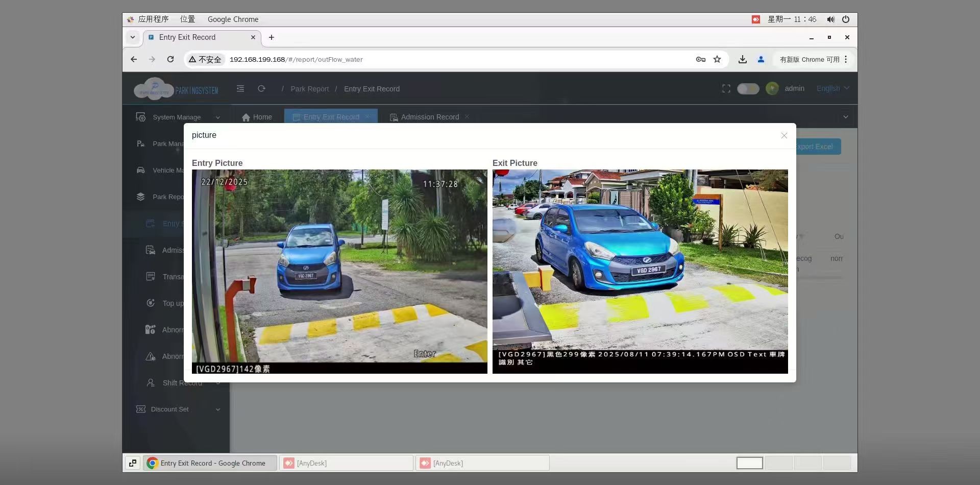Image resolution: width=980 pixels, height=485 pixels.
Task: Click the Admission Record sidebar icon
Action: click(150, 250)
